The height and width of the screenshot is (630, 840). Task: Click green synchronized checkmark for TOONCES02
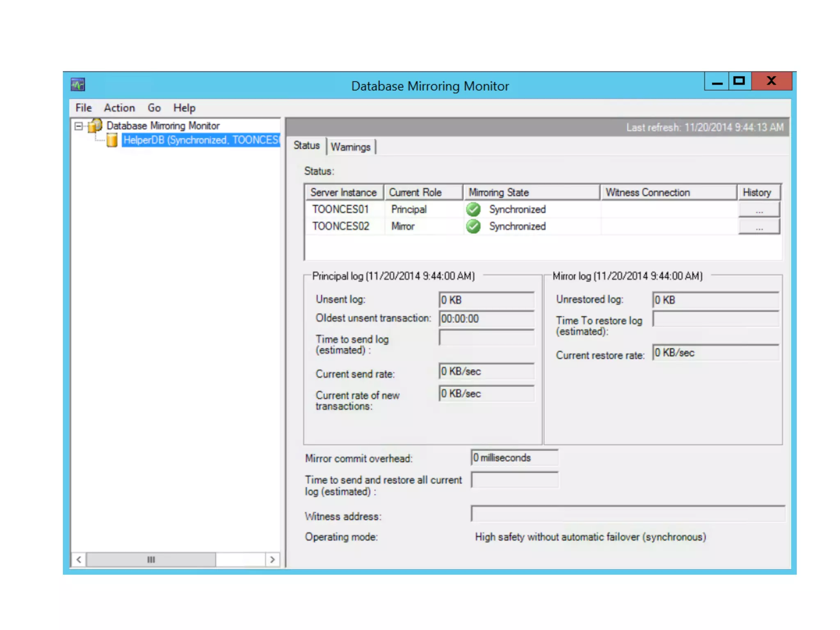[473, 226]
